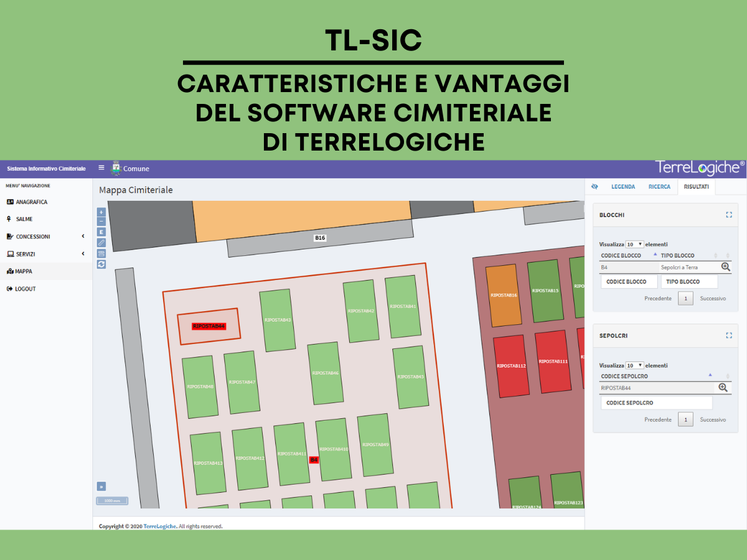The width and height of the screenshot is (747, 560).
Task: Select grave RIPOSTAB43 on the map
Action: pos(278,320)
